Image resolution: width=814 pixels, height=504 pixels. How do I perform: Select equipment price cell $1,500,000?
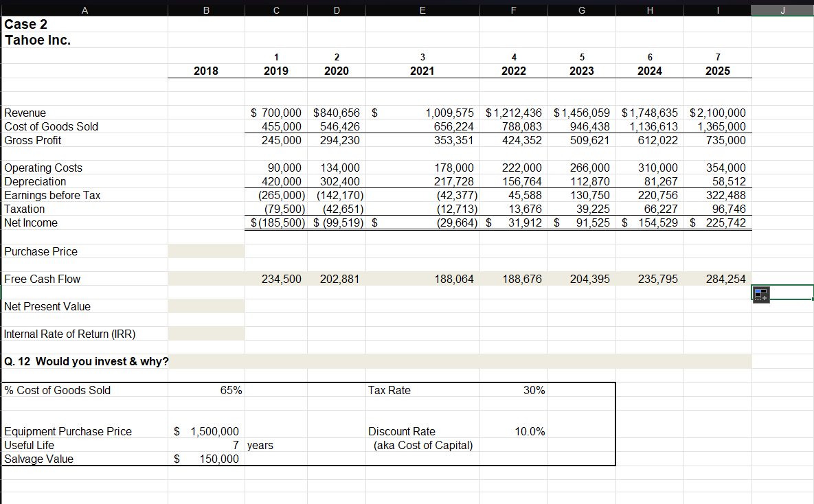pos(206,431)
